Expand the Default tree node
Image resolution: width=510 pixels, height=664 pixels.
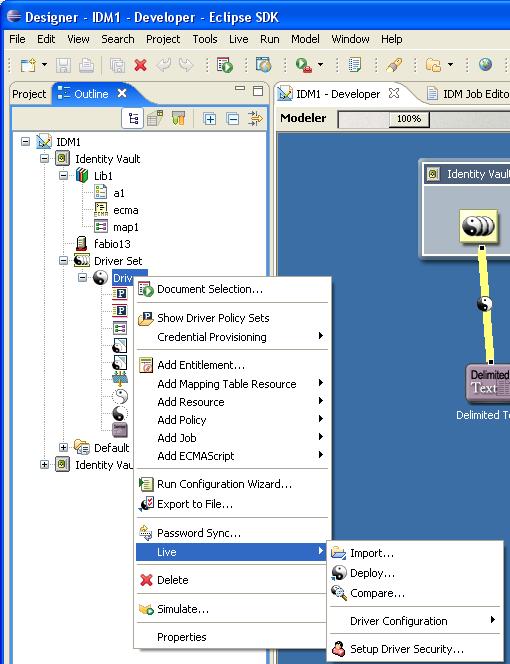click(63, 448)
